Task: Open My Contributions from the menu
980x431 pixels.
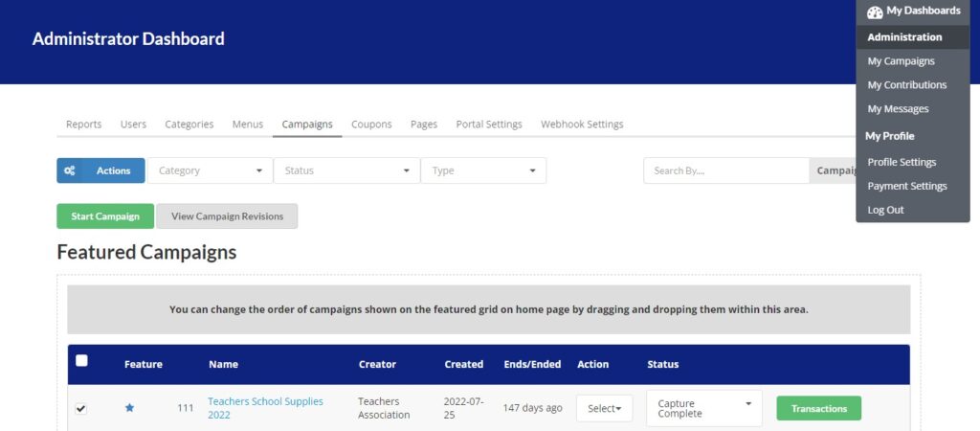Action: 907,84
